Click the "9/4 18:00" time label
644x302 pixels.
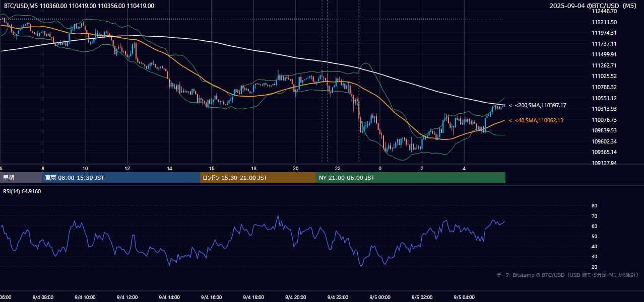[253, 297]
